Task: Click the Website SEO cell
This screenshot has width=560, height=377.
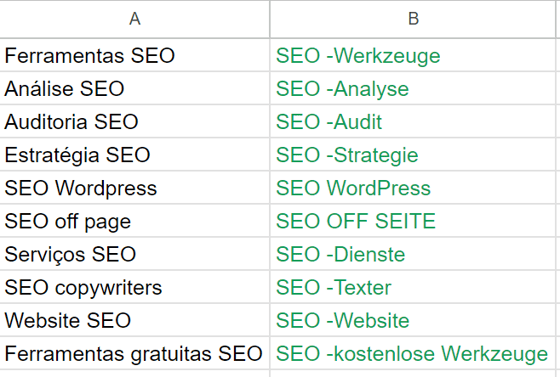Action: 135,320
